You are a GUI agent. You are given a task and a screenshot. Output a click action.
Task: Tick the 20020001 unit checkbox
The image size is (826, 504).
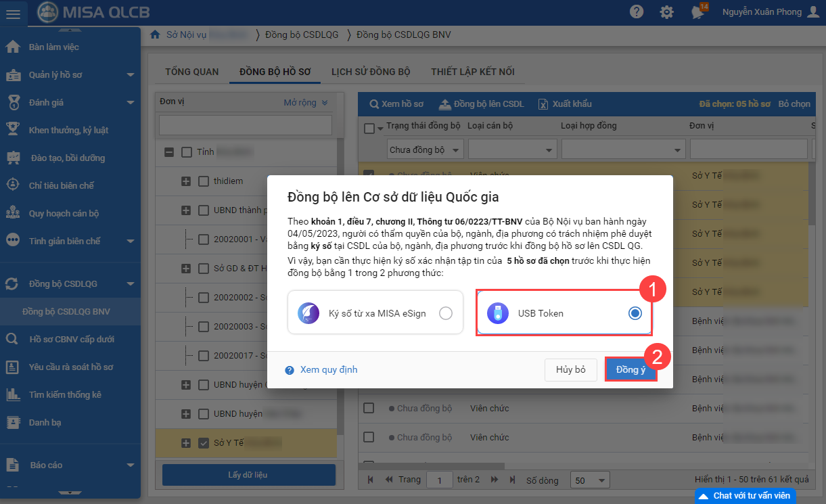pos(204,239)
